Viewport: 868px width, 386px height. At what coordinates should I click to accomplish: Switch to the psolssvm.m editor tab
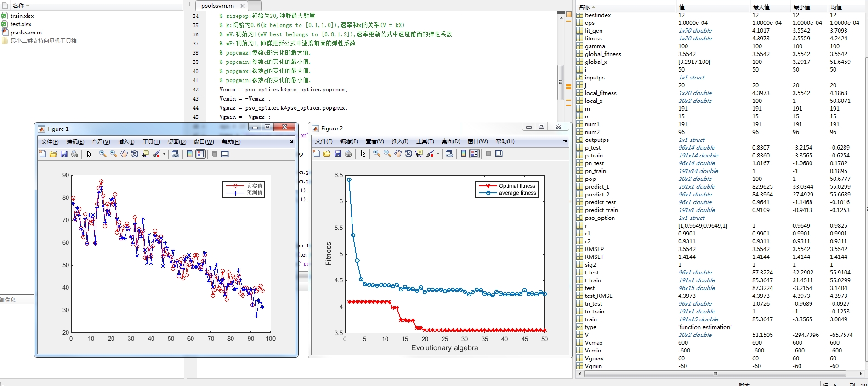pos(218,6)
